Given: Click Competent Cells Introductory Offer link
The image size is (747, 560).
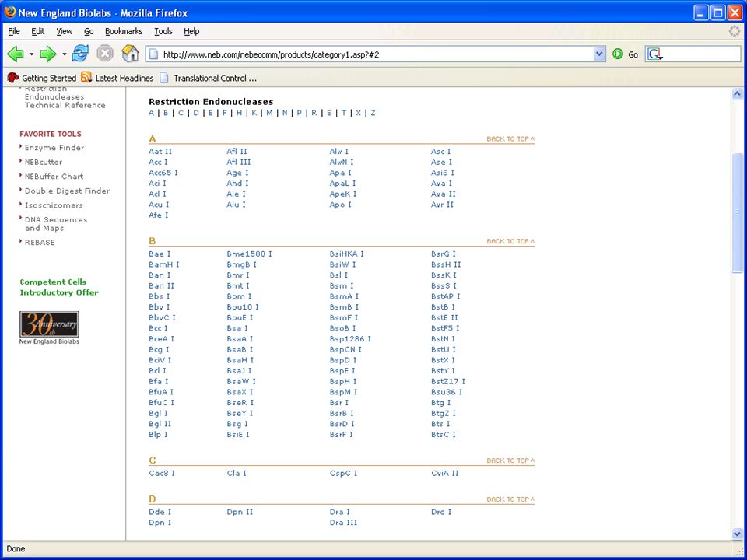Looking at the screenshot, I should [x=59, y=287].
